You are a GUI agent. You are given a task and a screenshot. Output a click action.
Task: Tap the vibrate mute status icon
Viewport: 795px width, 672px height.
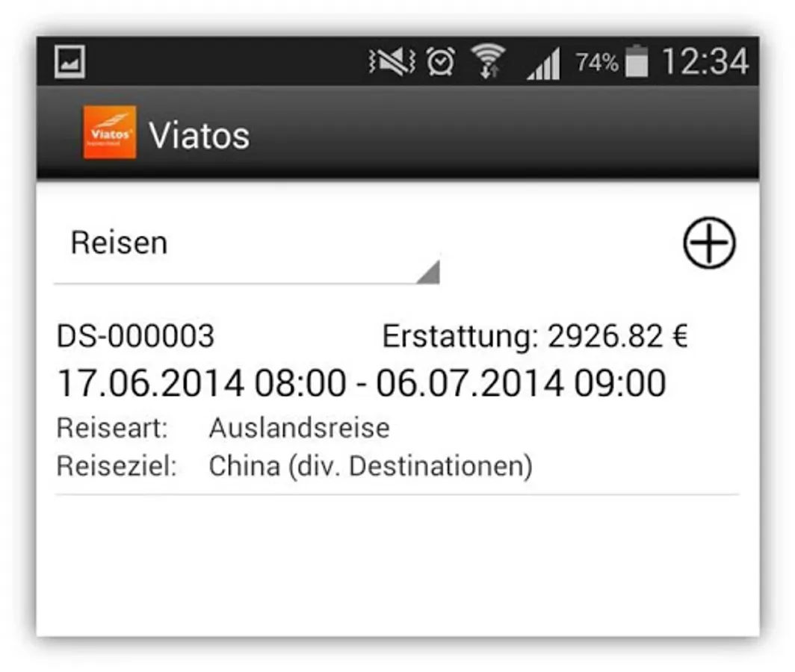[x=392, y=62]
